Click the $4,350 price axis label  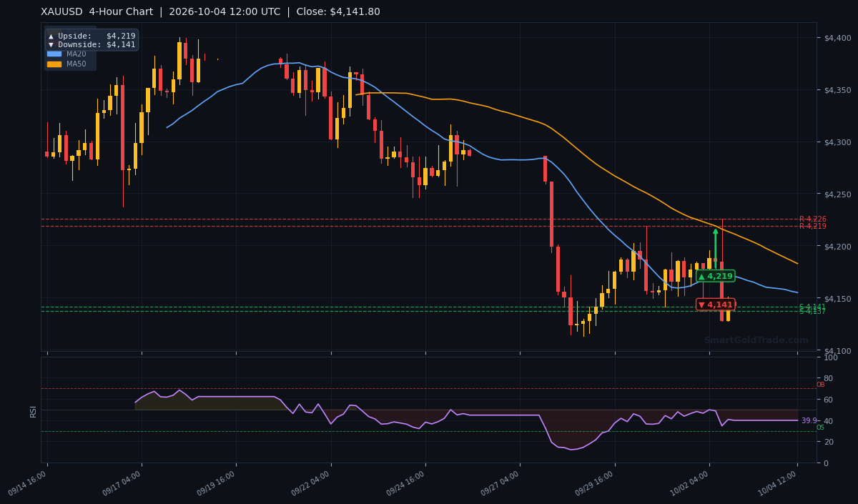(x=837, y=90)
